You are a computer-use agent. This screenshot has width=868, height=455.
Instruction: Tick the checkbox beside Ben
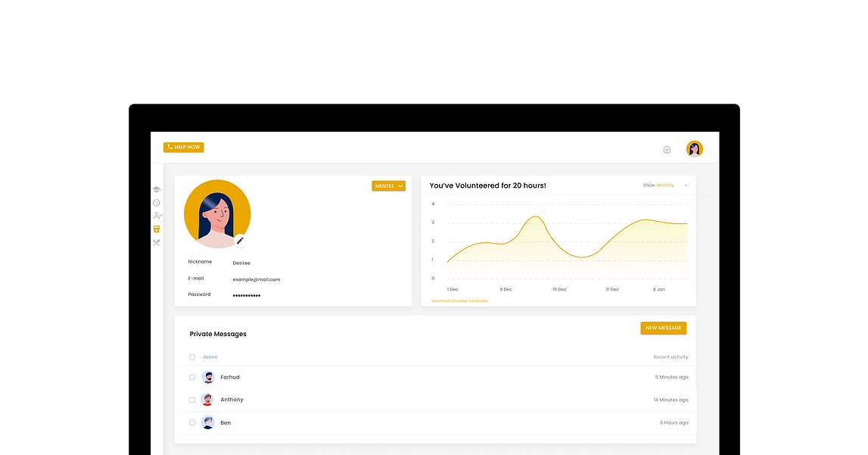click(192, 423)
